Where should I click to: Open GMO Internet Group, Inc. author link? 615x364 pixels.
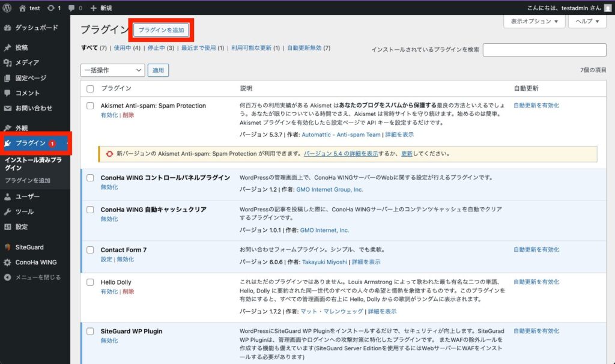click(x=330, y=189)
